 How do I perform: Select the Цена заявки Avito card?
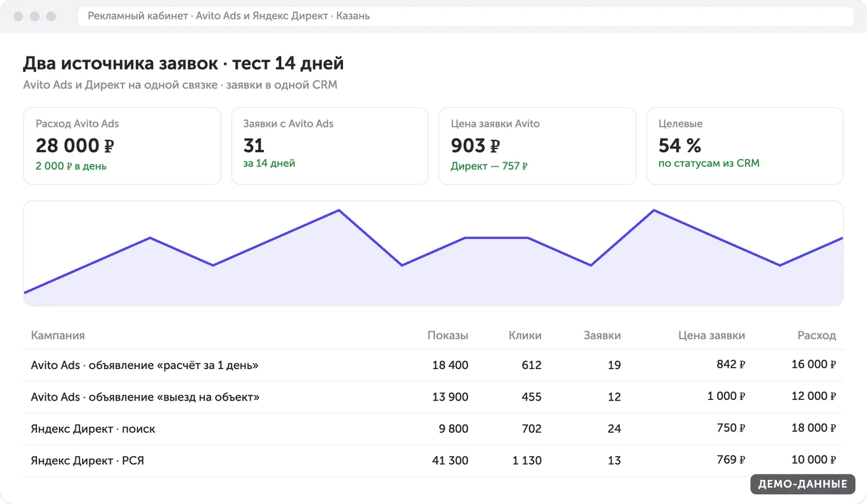[x=537, y=146]
